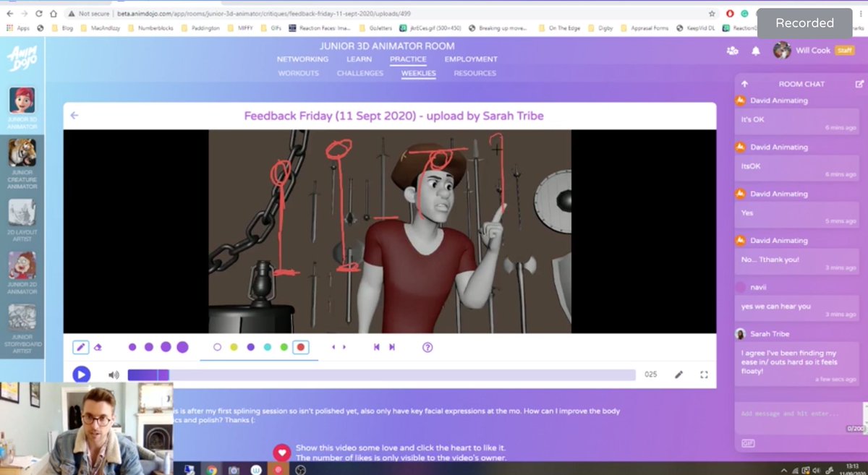Screen dimensions: 868x475
Task: Pick the white drawing color
Action: click(x=217, y=347)
